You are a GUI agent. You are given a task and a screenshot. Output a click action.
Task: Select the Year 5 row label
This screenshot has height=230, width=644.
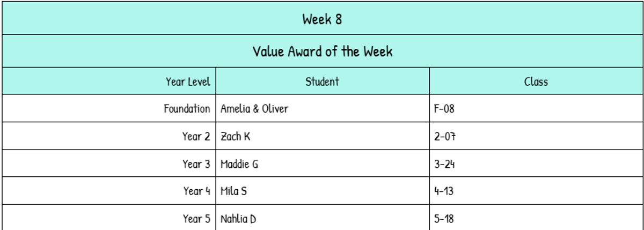pos(196,219)
